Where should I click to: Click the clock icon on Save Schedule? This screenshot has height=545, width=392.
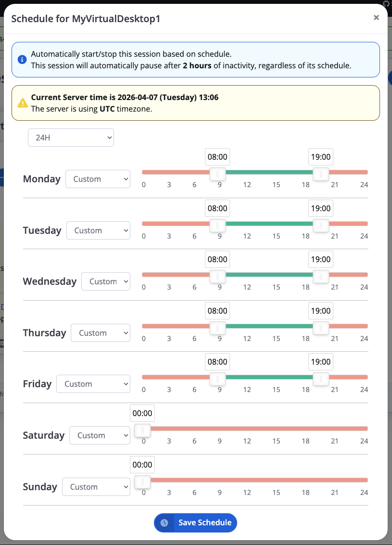[164, 523]
